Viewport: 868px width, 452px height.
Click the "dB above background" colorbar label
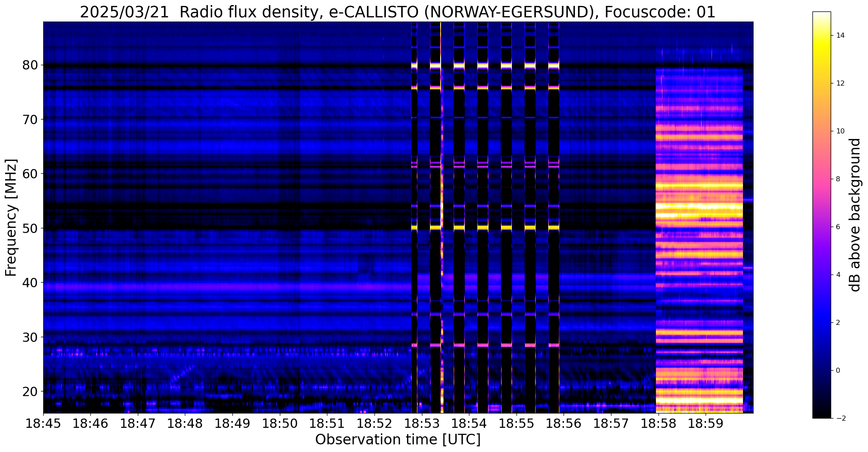855,215
